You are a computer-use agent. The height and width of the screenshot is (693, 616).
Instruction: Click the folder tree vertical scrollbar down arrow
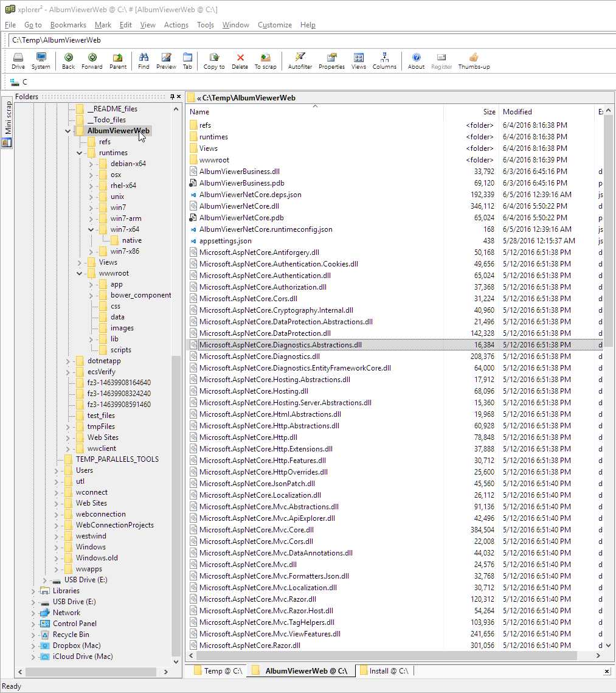(x=176, y=661)
